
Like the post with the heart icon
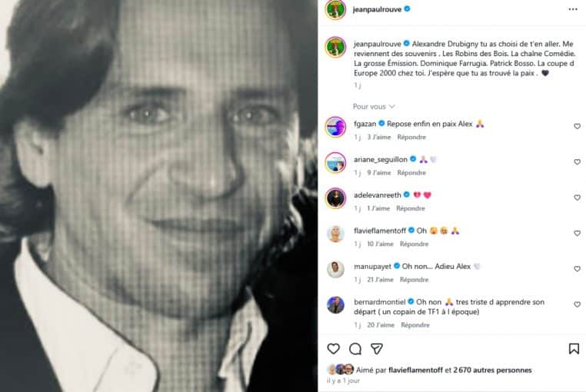[334, 348]
